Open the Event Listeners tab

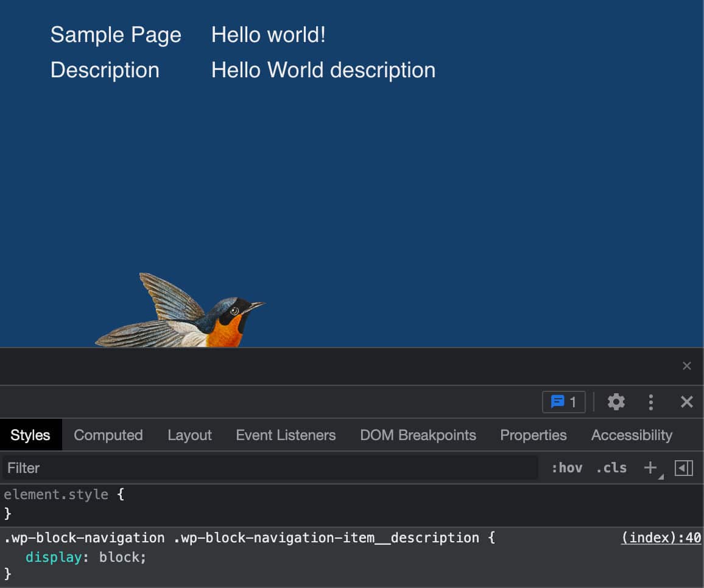(286, 435)
